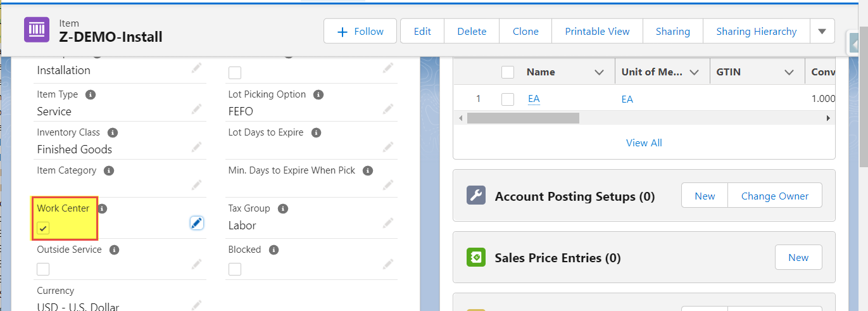Screen dimensions: 868x311
Task: Open the GTIN column dropdown chevron
Action: point(789,72)
